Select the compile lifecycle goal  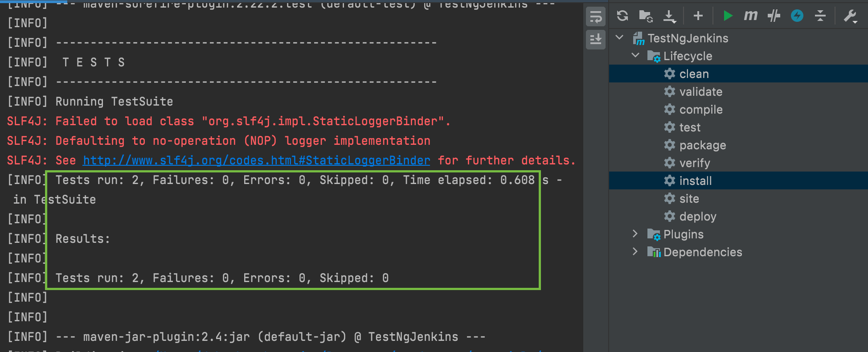(738, 109)
